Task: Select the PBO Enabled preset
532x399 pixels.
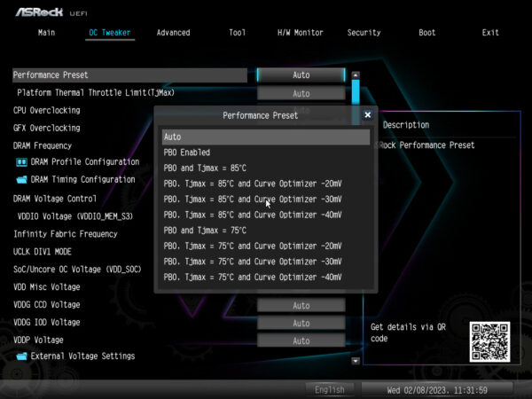Action: (265, 153)
